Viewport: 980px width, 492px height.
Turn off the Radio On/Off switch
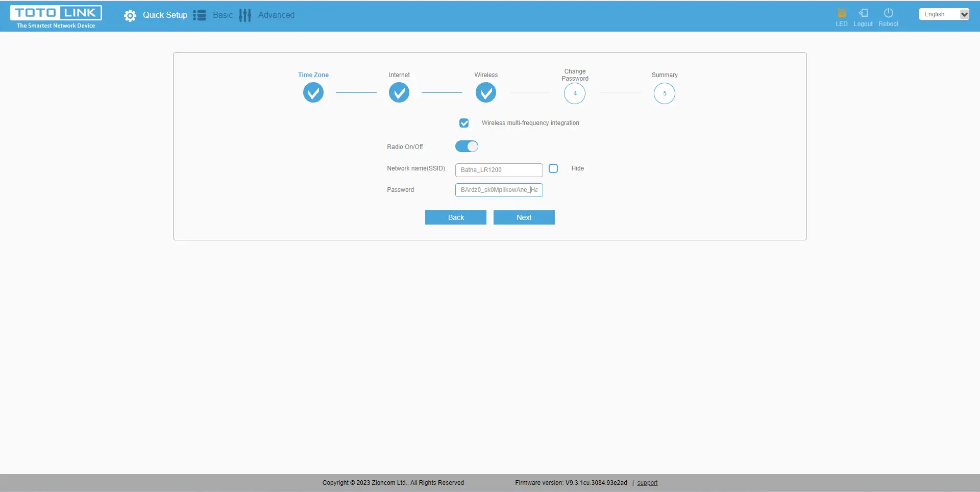[x=467, y=146]
